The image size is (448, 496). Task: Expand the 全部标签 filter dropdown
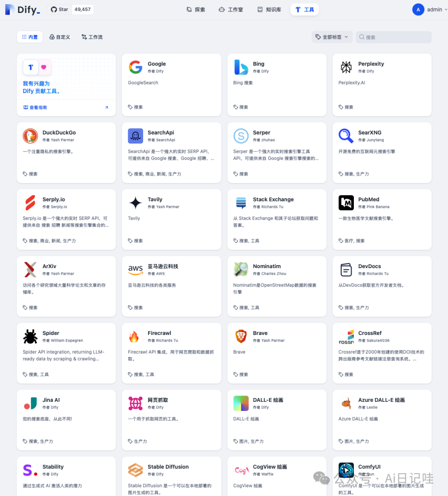pyautogui.click(x=332, y=37)
